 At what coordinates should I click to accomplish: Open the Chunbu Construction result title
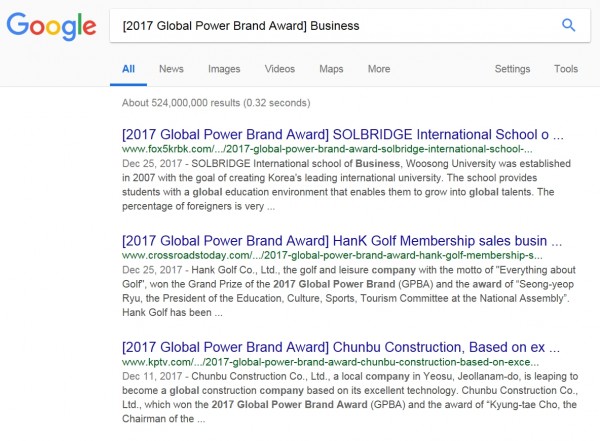point(341,347)
